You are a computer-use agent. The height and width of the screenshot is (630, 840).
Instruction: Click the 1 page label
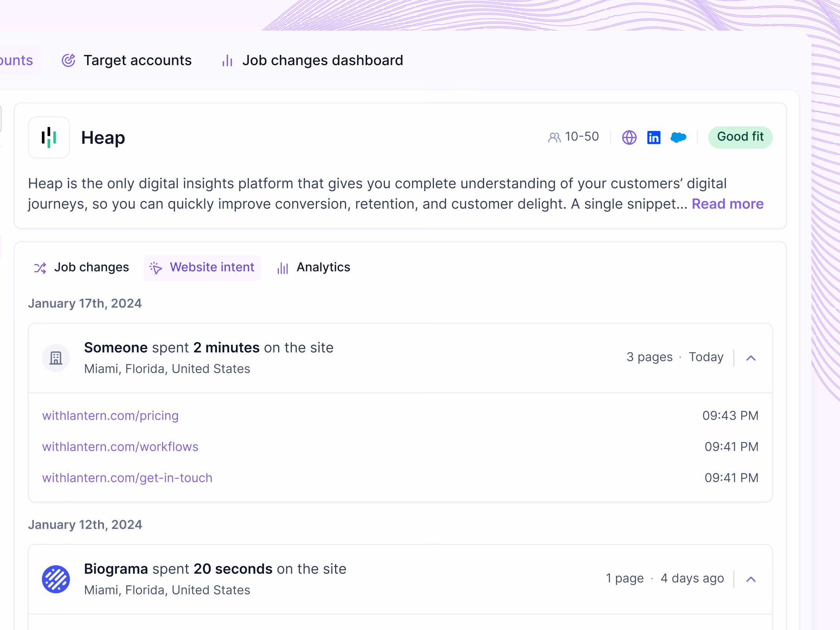(x=625, y=579)
